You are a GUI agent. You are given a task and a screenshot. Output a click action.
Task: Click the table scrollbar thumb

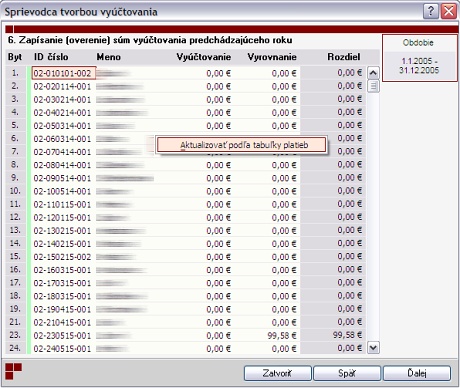point(373,86)
